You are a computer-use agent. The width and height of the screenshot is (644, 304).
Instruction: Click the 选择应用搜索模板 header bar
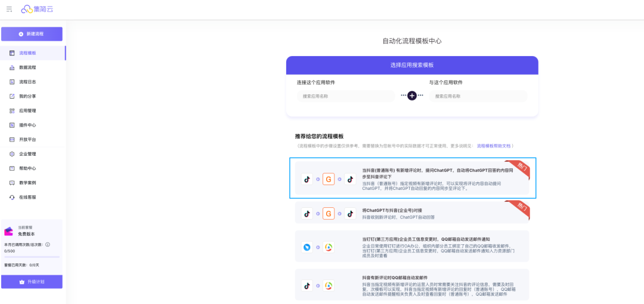coord(412,66)
